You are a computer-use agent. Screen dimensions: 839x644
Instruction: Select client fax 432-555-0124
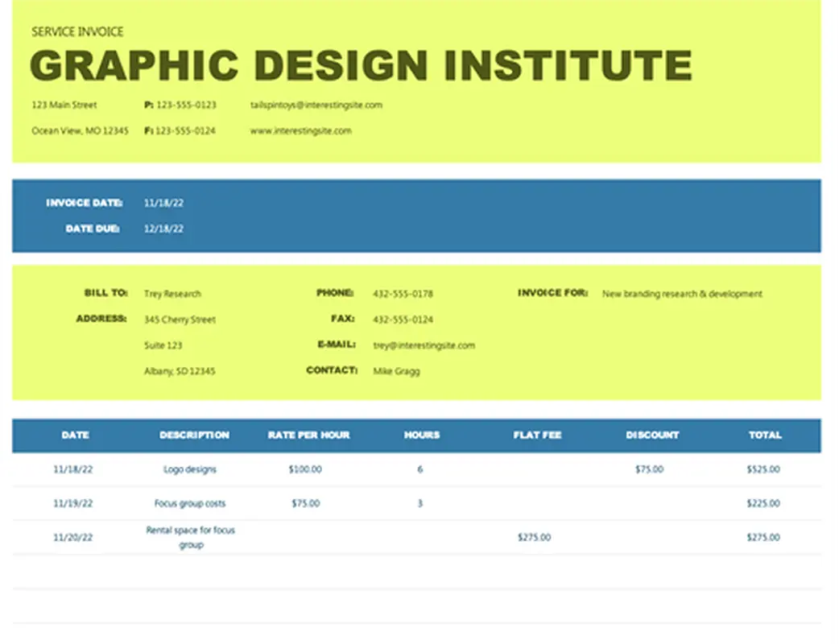click(403, 320)
